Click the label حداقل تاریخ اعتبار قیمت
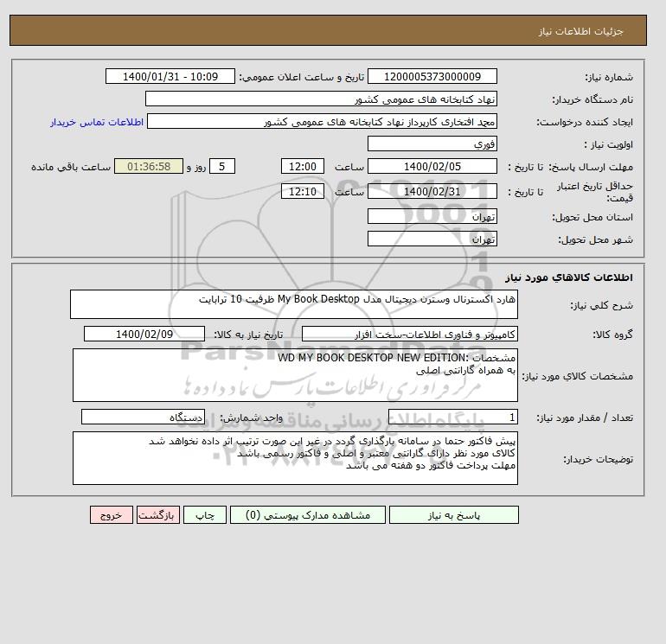 pos(595,192)
